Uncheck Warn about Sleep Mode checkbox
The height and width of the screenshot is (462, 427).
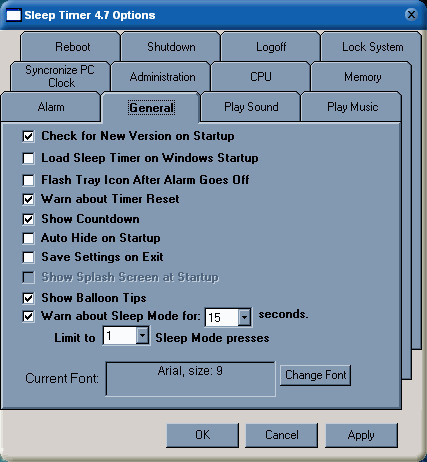point(28,316)
